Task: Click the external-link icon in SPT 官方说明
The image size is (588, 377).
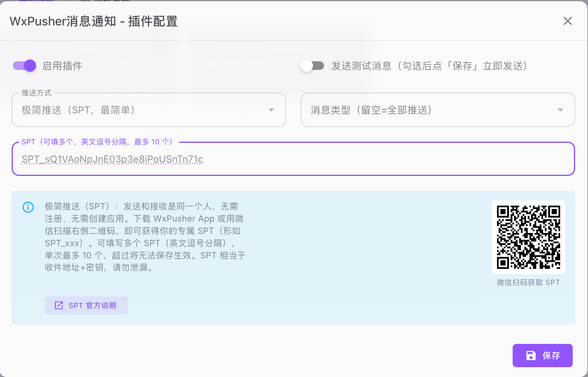Action: click(x=59, y=305)
